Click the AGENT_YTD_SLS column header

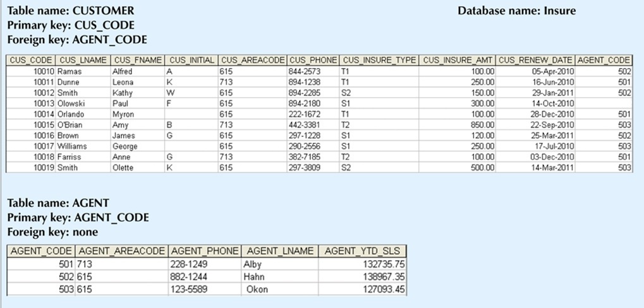(362, 251)
